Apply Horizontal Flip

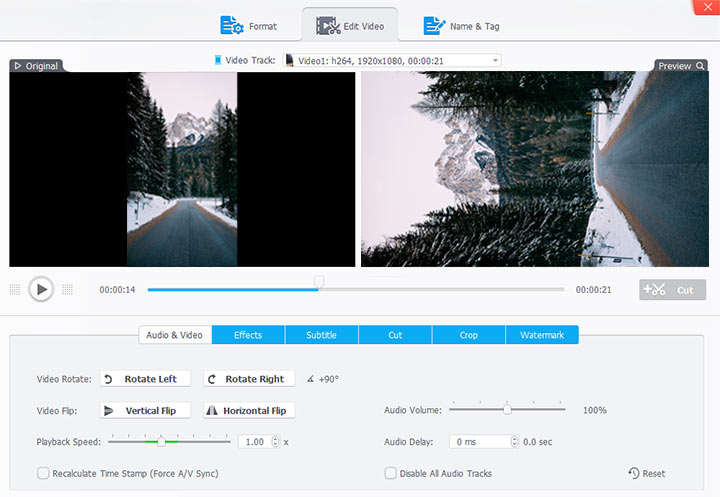pos(249,410)
